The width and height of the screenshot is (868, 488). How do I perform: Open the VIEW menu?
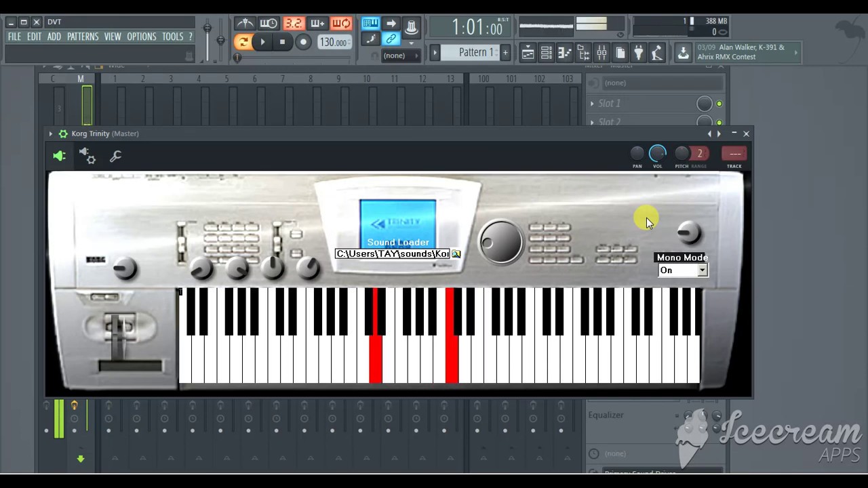coord(113,37)
